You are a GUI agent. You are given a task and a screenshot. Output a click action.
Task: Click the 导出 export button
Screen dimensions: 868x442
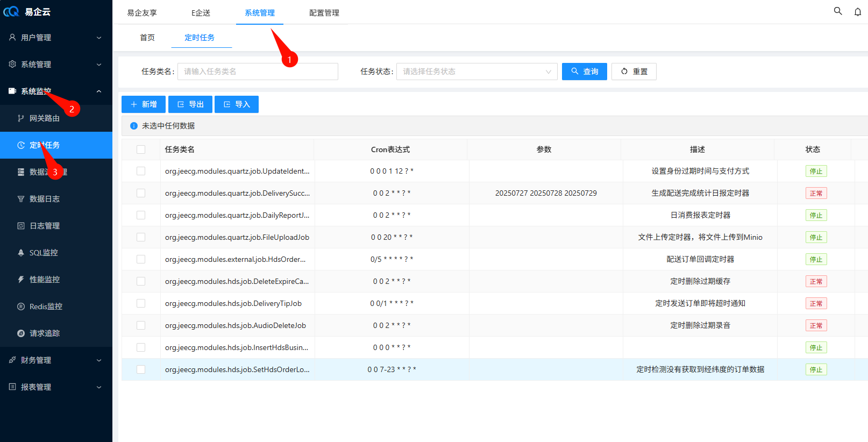(190, 104)
